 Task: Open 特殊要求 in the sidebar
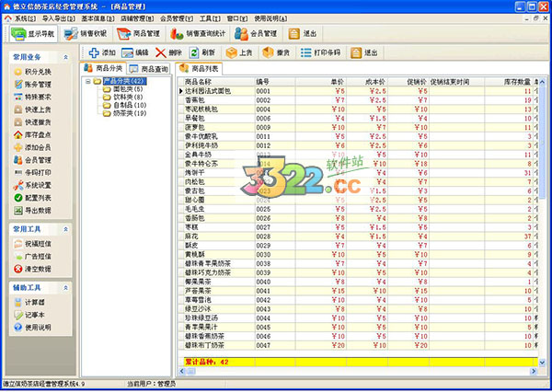33,97
